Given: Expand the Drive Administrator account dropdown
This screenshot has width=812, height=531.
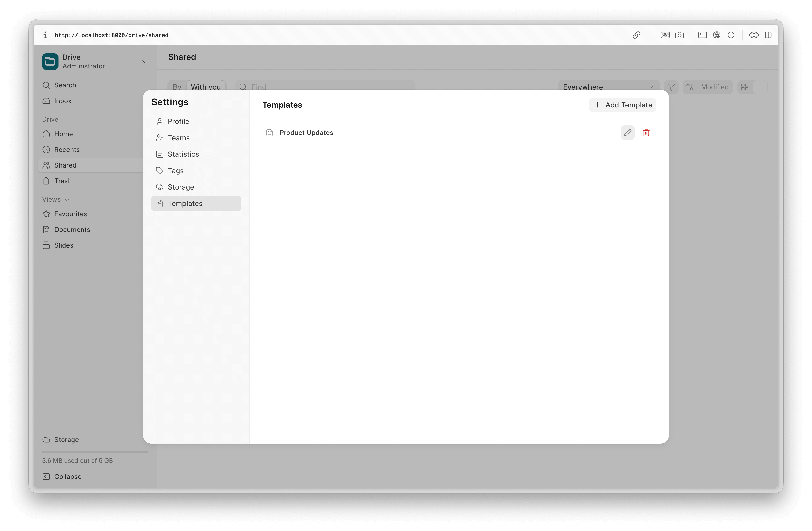Looking at the screenshot, I should tap(144, 62).
